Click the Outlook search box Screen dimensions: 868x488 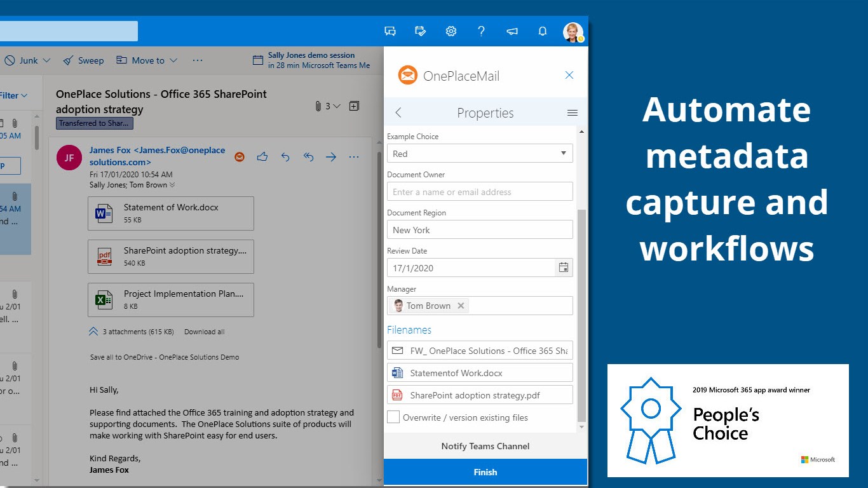tap(69, 31)
